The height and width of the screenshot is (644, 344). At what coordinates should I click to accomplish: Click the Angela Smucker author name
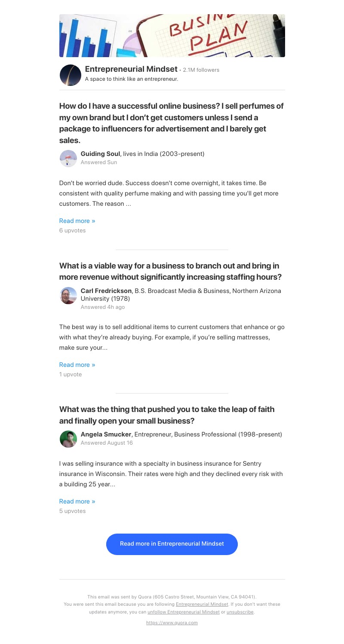[106, 434]
